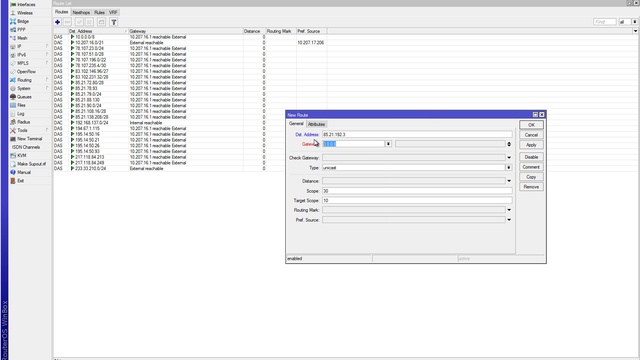Sort by Gateway column header
Screen dimensions: 640x360
tap(186, 31)
